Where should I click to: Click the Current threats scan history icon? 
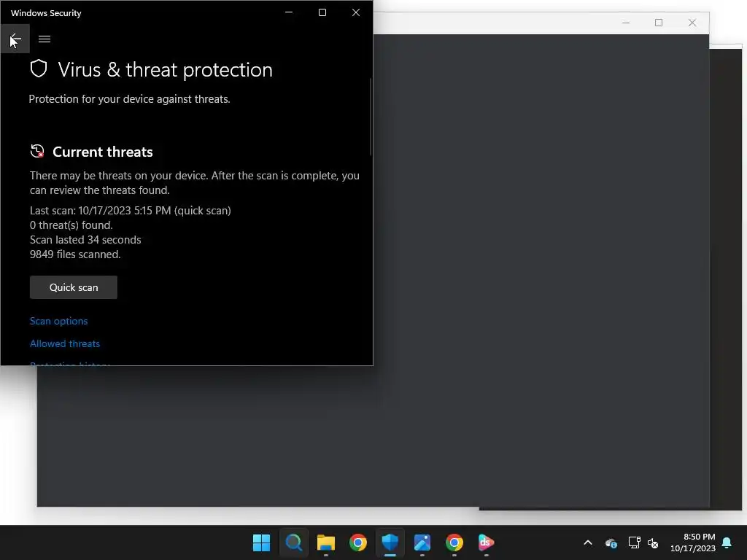tap(37, 151)
